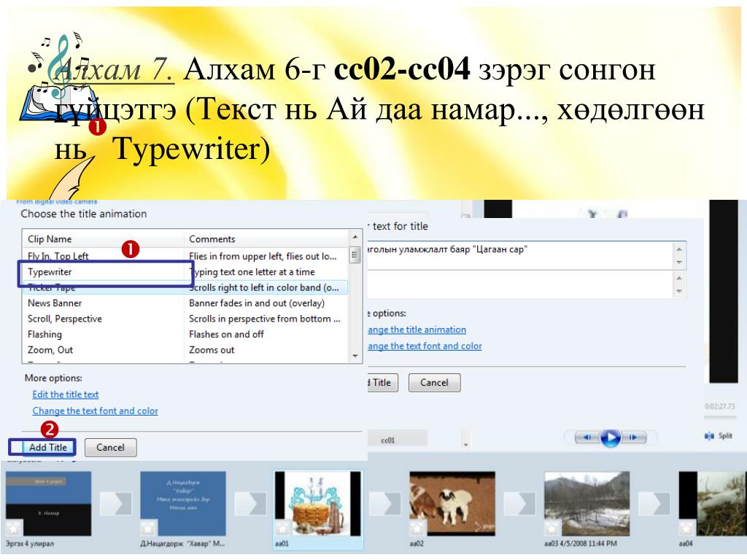Click comment 'Banner fades in and out (overlay)'
The height and width of the screenshot is (560, 747).
(257, 303)
